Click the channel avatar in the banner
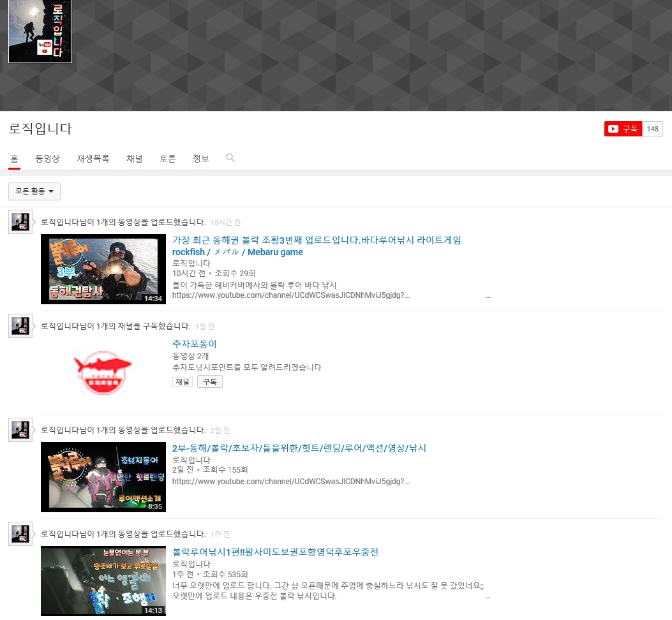The height and width of the screenshot is (620, 672). coord(40,31)
